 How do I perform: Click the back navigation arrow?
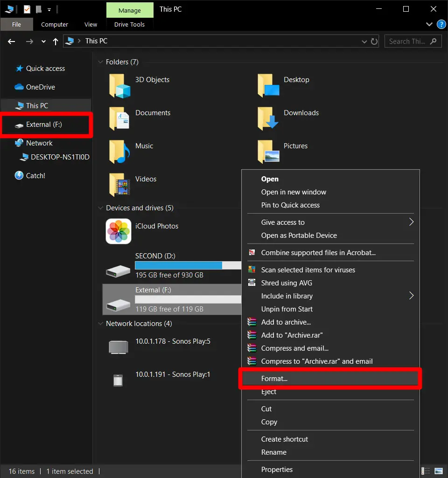coord(11,42)
